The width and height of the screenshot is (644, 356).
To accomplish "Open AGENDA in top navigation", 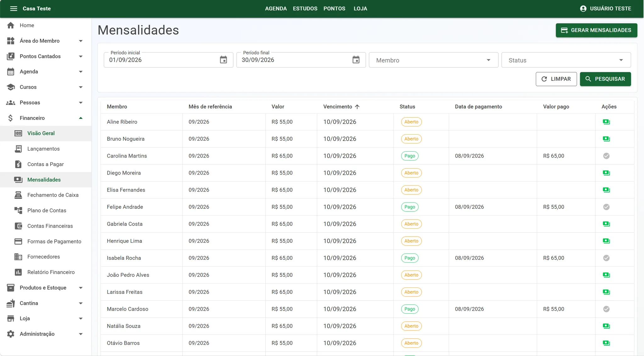I will click(276, 8).
